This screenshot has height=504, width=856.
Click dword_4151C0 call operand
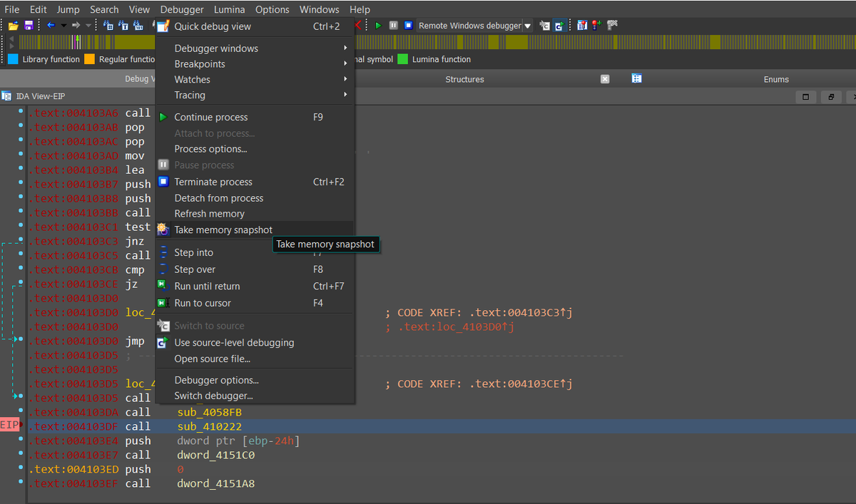click(216, 456)
